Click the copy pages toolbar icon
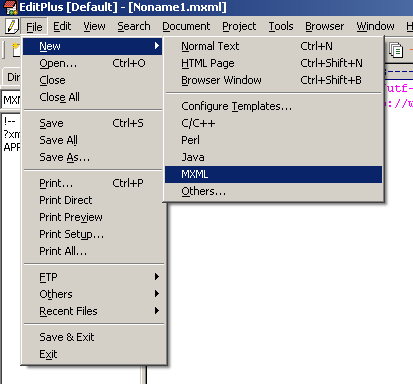This screenshot has height=384, width=413. (396, 51)
